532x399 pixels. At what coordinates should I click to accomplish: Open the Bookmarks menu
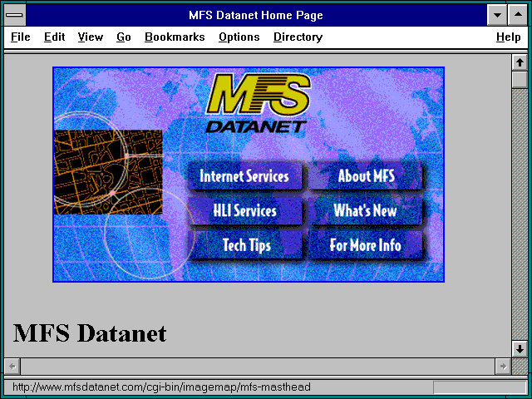click(x=175, y=37)
